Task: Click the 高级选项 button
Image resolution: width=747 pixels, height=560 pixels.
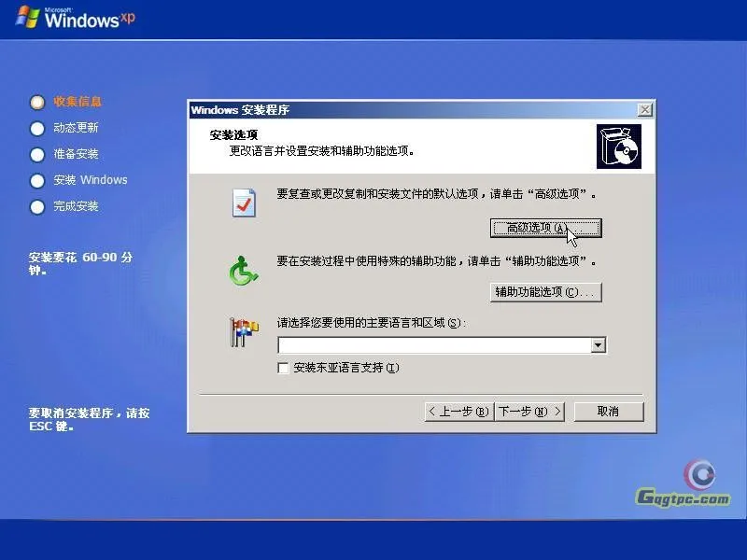Action: click(545, 228)
